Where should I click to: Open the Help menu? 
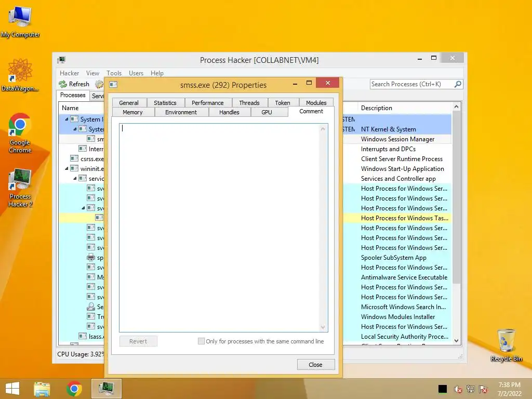click(x=157, y=73)
